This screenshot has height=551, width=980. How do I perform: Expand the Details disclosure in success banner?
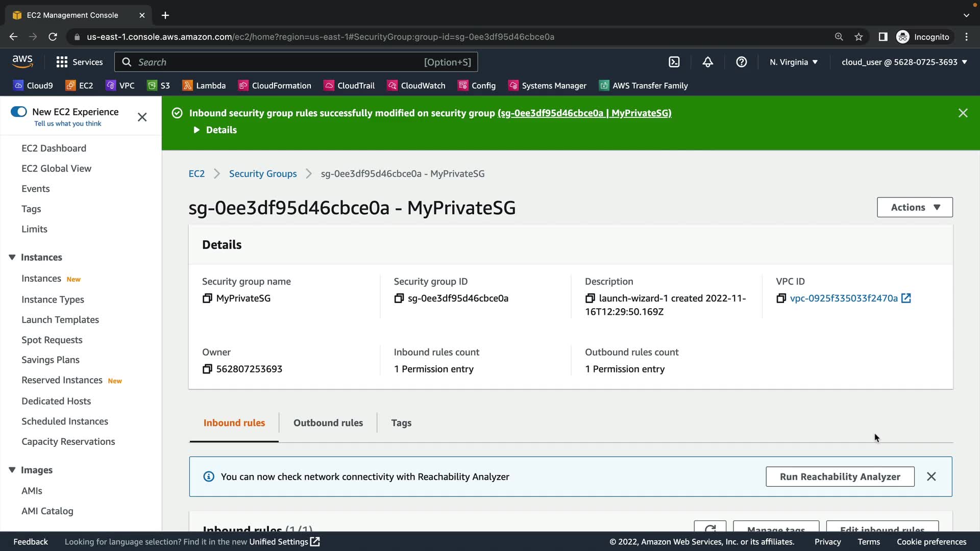click(x=215, y=130)
